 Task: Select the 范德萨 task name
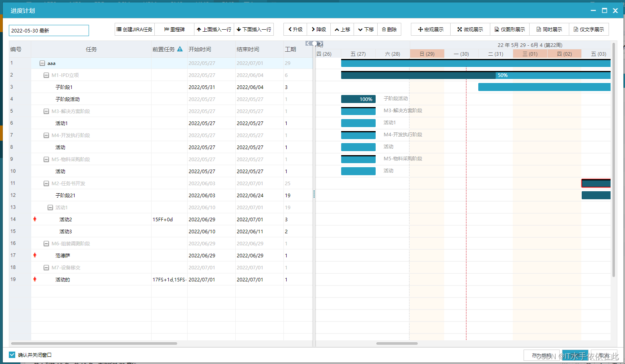pyautogui.click(x=63, y=255)
